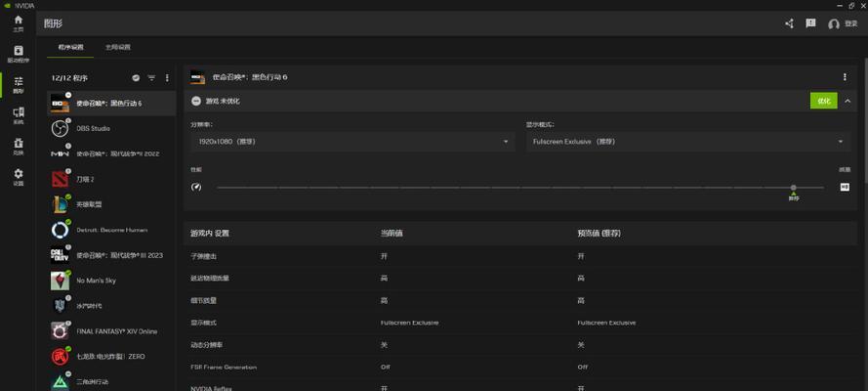
Task: Switch to the 程序设置 tab
Action: click(71, 48)
